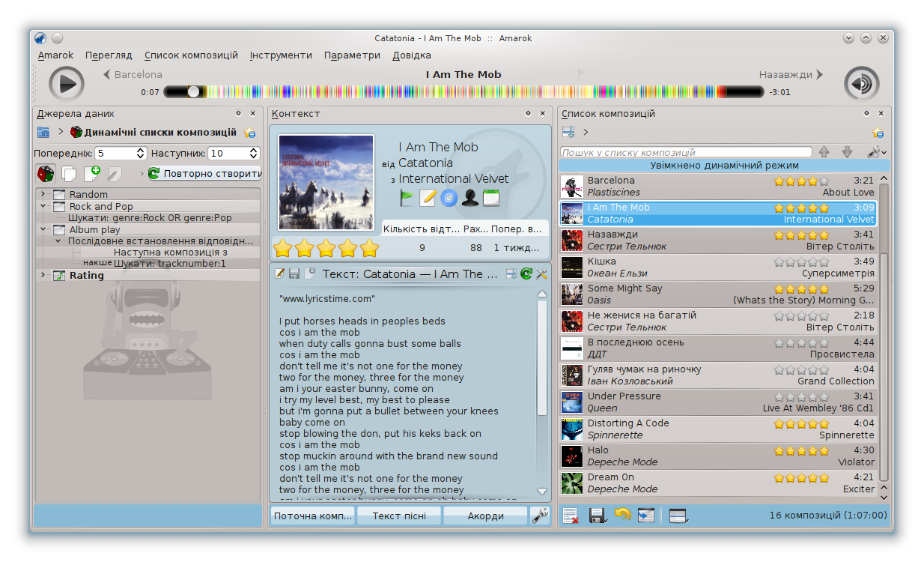Image resolution: width=924 pixels, height=562 pixels.
Task: Open the Параметри menu
Action: click(x=352, y=55)
